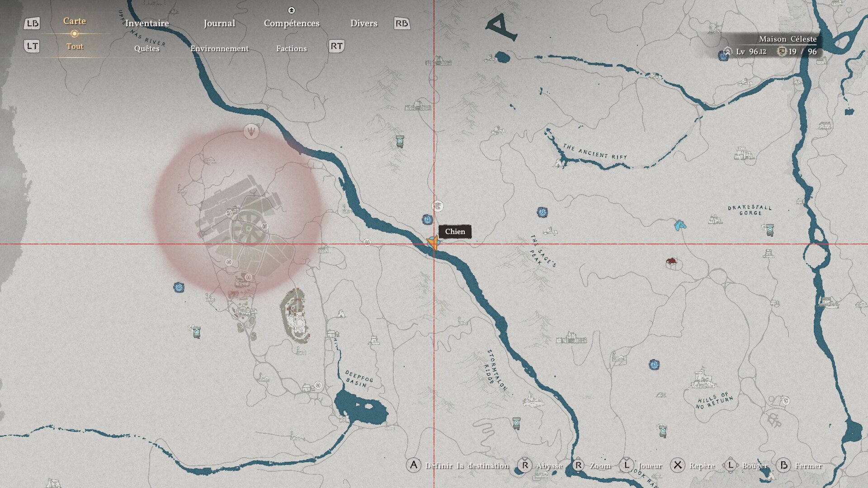Select the red beast icon on map
The height and width of the screenshot is (488, 868).
(x=671, y=261)
